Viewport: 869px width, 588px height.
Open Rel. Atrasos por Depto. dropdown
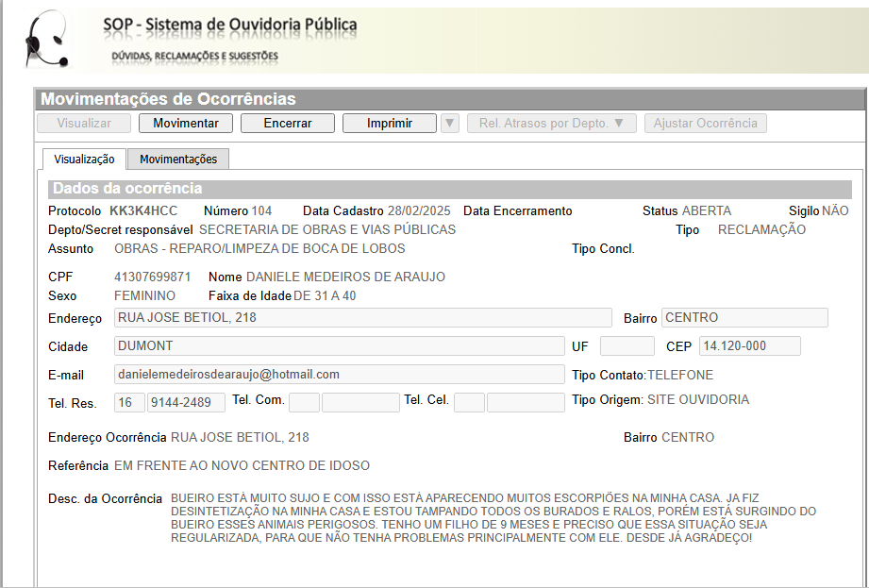(552, 124)
